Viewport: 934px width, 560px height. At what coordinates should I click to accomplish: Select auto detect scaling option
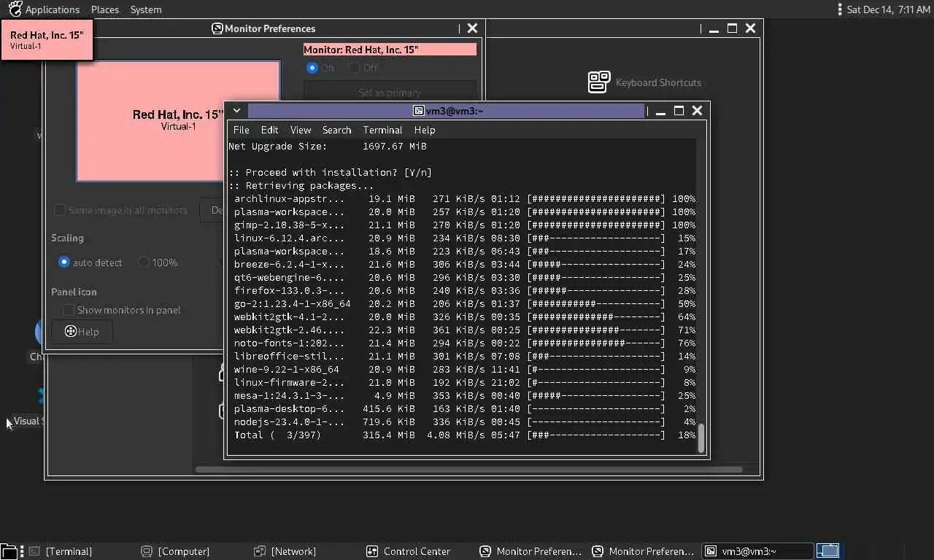point(64,262)
